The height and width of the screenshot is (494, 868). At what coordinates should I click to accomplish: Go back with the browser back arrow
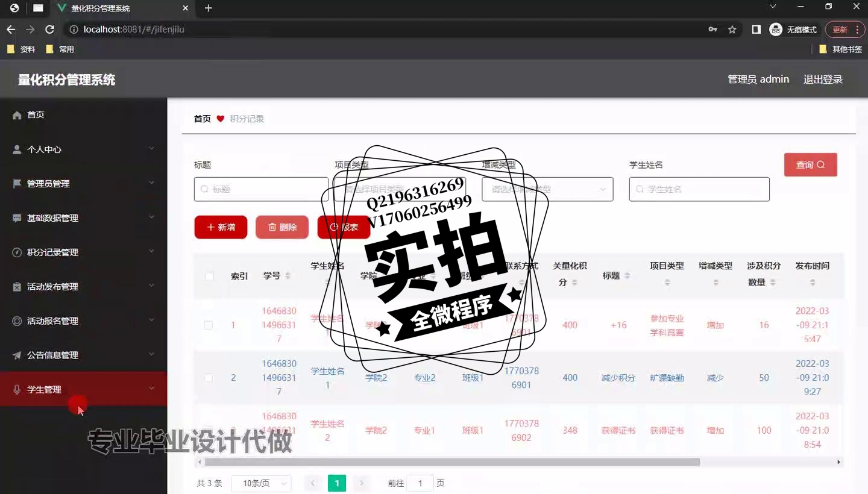click(11, 30)
